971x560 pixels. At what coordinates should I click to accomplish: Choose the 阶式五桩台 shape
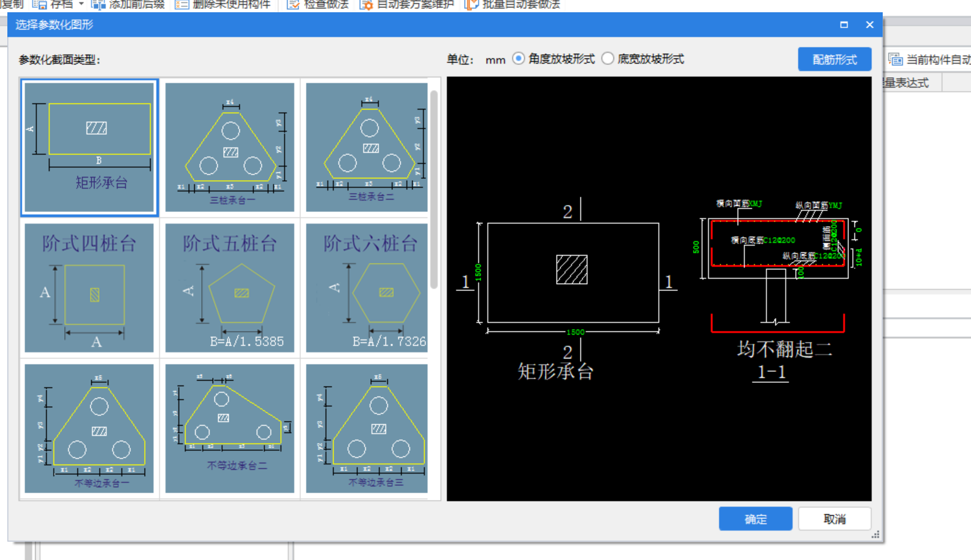(230, 288)
